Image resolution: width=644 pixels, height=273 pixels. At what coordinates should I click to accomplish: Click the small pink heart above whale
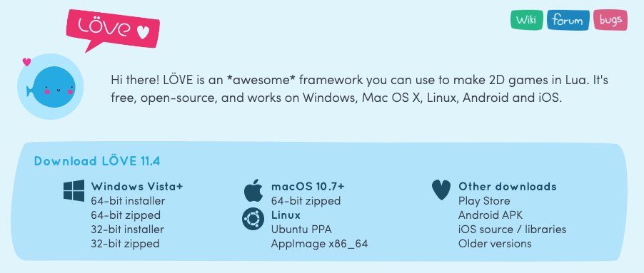point(26,62)
